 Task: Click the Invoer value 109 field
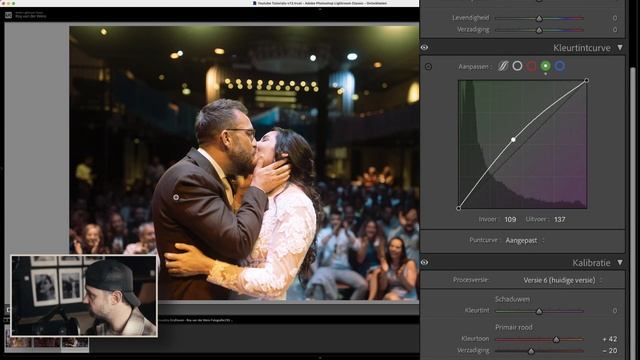pos(510,220)
